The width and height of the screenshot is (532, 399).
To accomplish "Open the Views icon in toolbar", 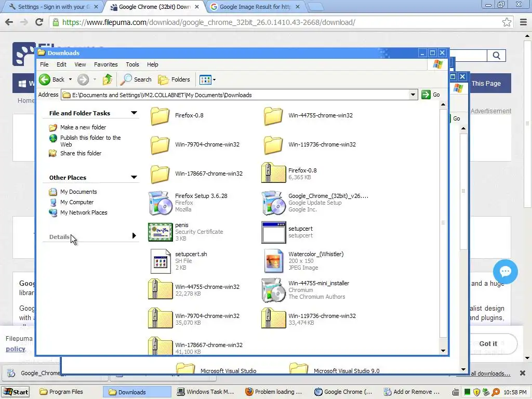I will (205, 79).
